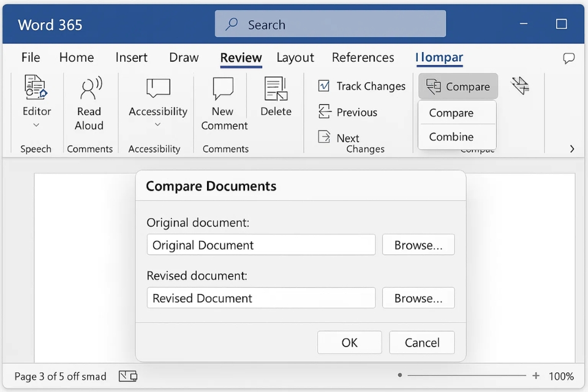
Task: Cancel the Compare Documents dialog
Action: (x=422, y=342)
